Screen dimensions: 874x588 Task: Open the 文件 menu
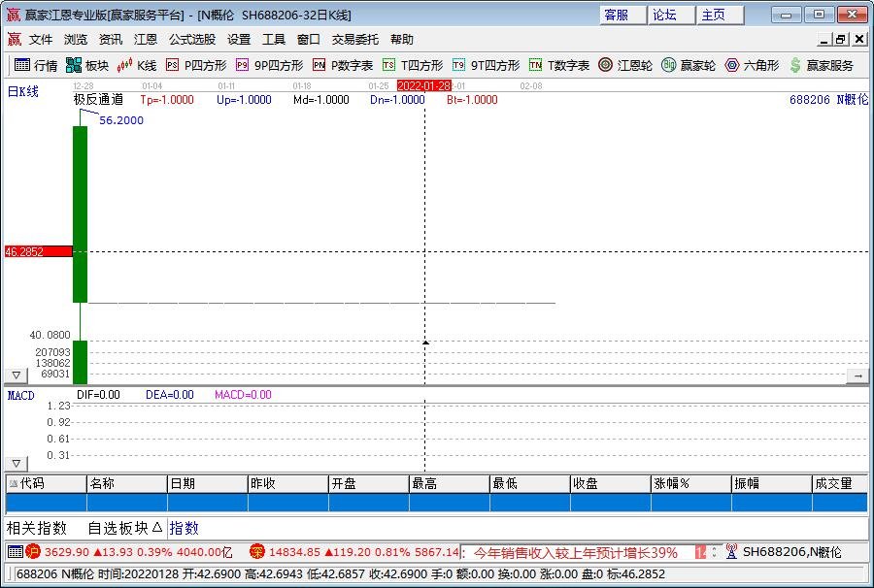click(x=41, y=39)
